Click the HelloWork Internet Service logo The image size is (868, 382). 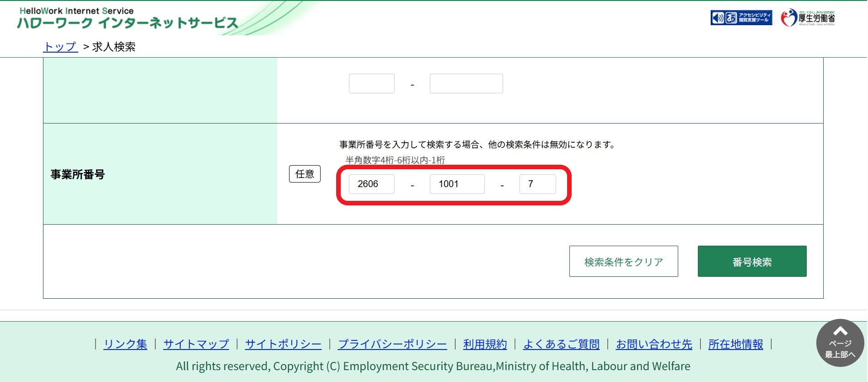tap(127, 18)
